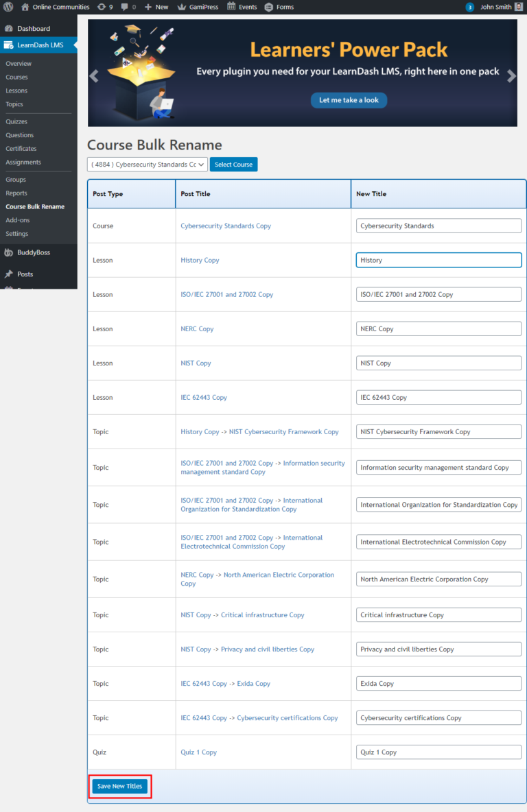Open Cybersecurity Standards Copy link
The width and height of the screenshot is (527, 812).
(225, 226)
